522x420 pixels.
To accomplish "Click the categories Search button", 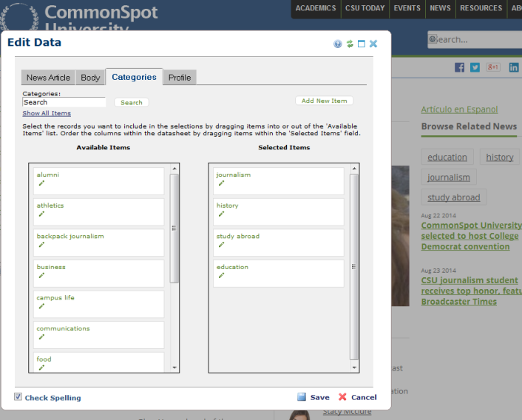I will coord(132,103).
